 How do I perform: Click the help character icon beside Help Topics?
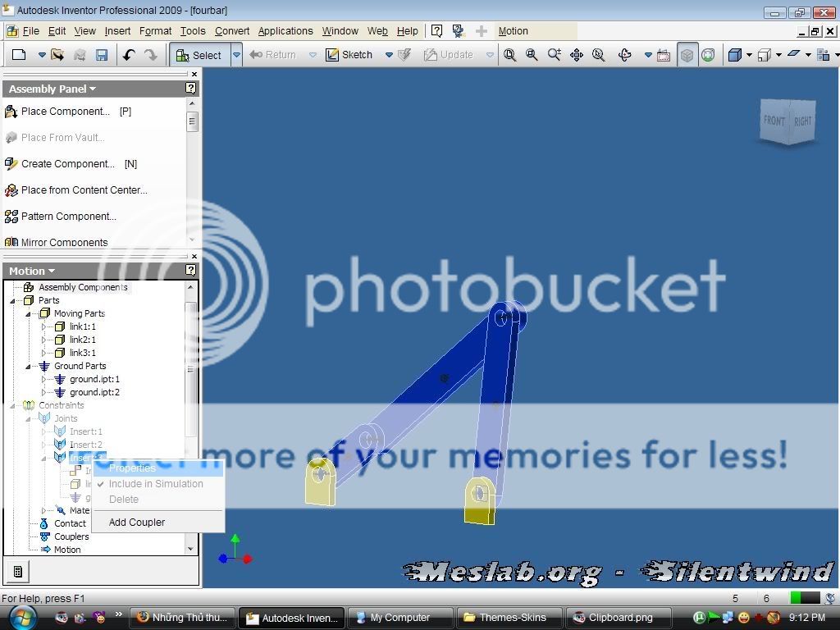click(458, 31)
